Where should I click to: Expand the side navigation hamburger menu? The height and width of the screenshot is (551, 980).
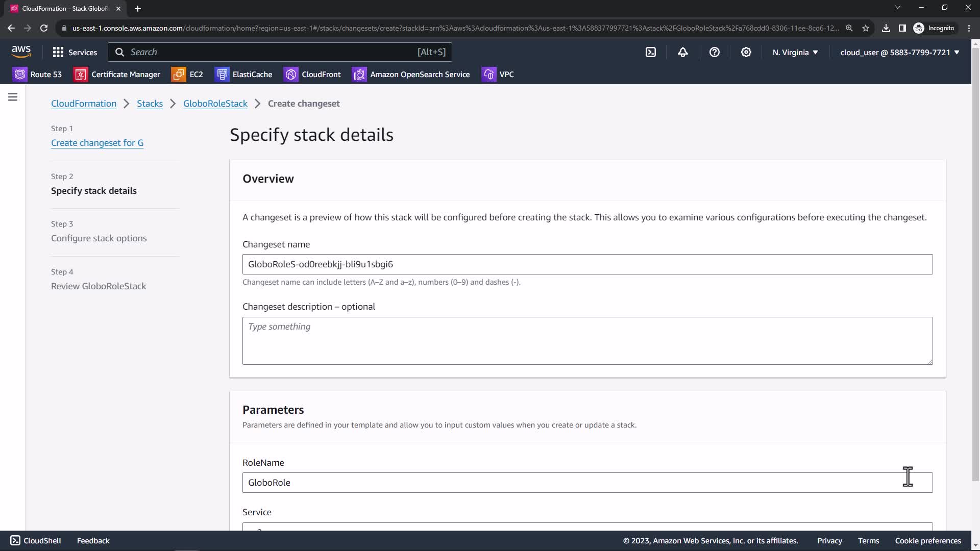coord(13,97)
